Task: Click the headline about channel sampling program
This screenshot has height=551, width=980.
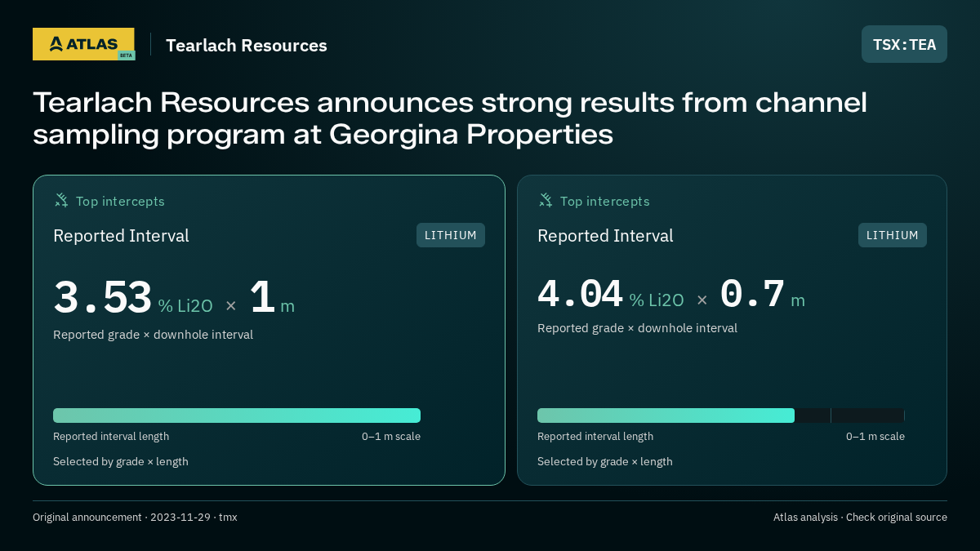Action: click(450, 118)
